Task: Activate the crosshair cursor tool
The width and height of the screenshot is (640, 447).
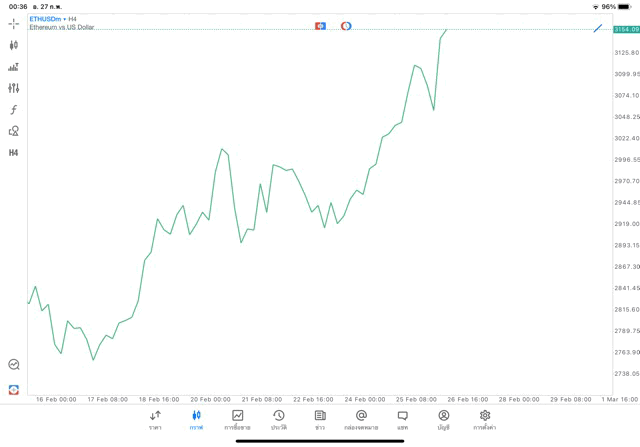Action: (x=14, y=23)
